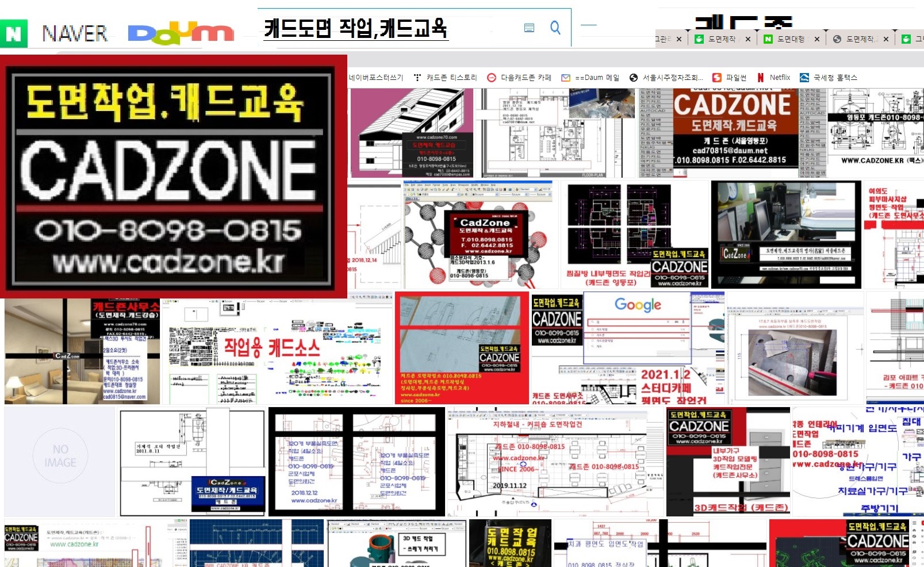Screen dimensions: 924x567
Task: Open the Daum logo
Action: click(181, 33)
